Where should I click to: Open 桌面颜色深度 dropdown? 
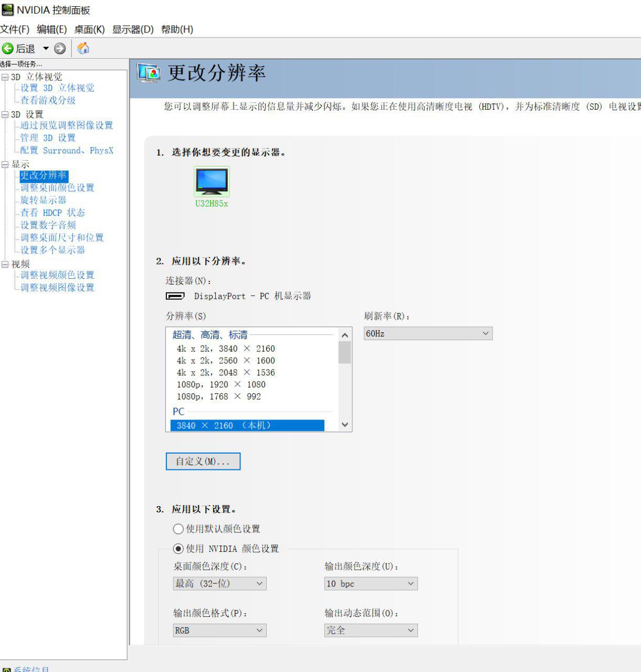[220, 584]
